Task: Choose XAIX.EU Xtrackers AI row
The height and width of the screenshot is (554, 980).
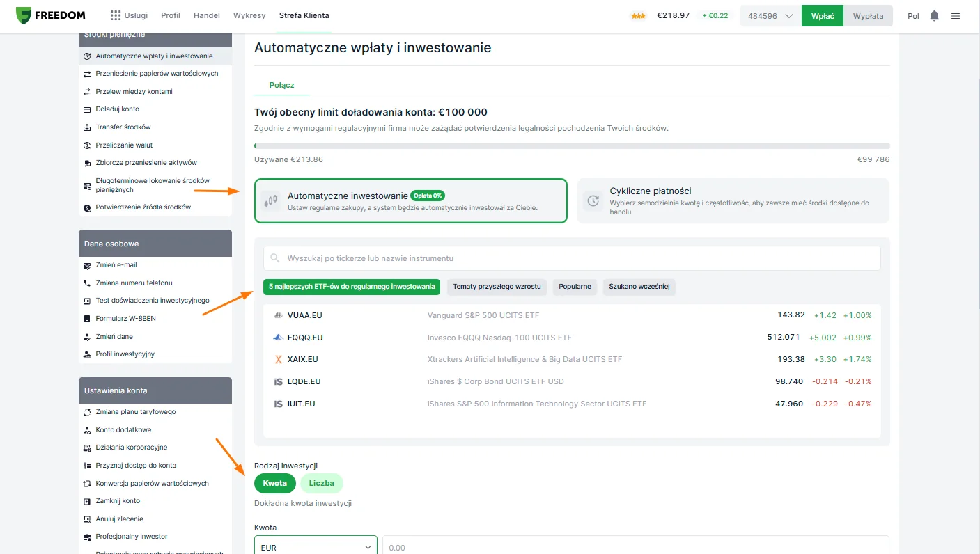Action: click(x=572, y=359)
